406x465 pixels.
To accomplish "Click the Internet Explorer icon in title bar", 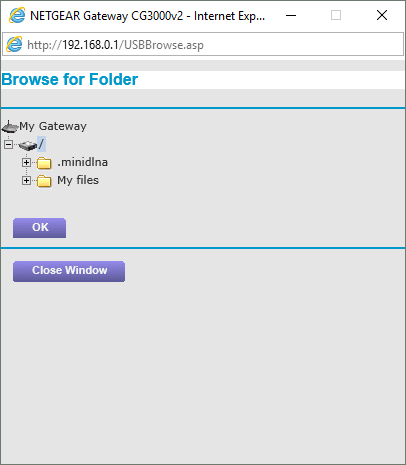I will pos(17,15).
